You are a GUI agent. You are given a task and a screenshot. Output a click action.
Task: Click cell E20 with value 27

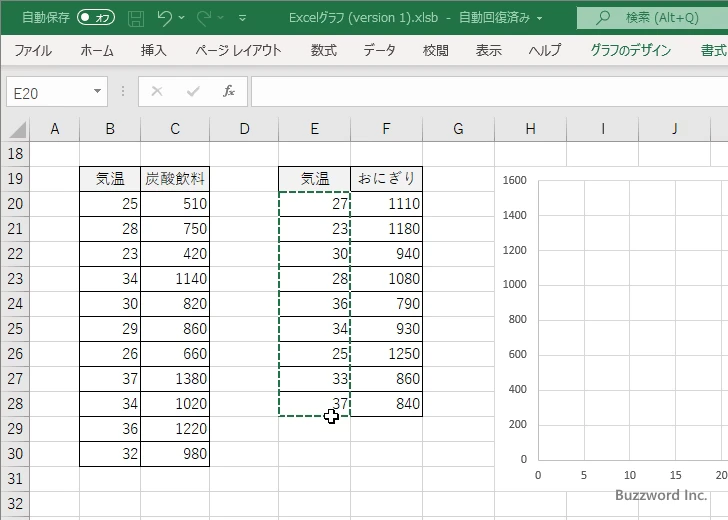coord(314,204)
